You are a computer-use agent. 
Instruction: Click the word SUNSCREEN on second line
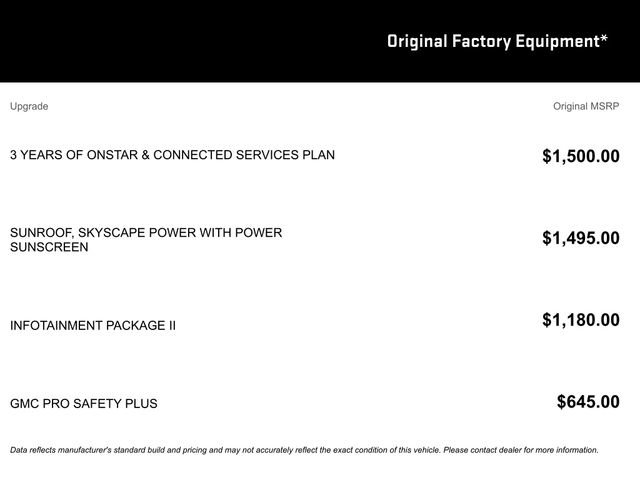pyautogui.click(x=49, y=247)
